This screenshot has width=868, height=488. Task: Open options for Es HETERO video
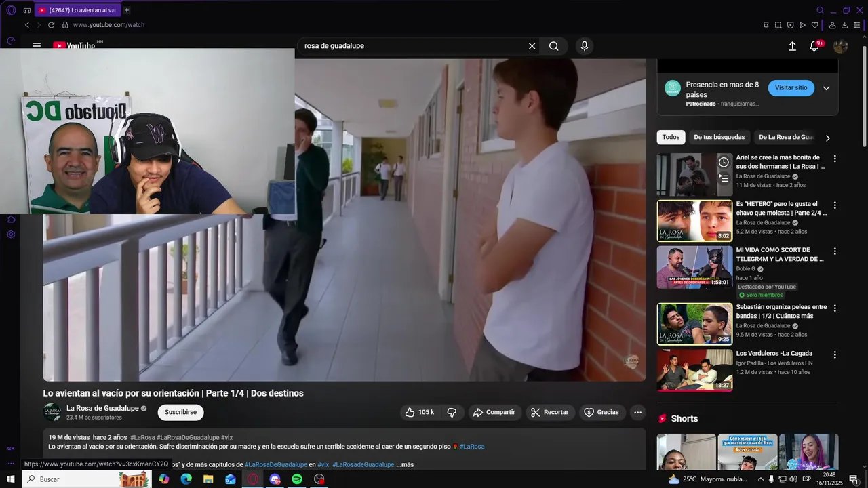835,205
